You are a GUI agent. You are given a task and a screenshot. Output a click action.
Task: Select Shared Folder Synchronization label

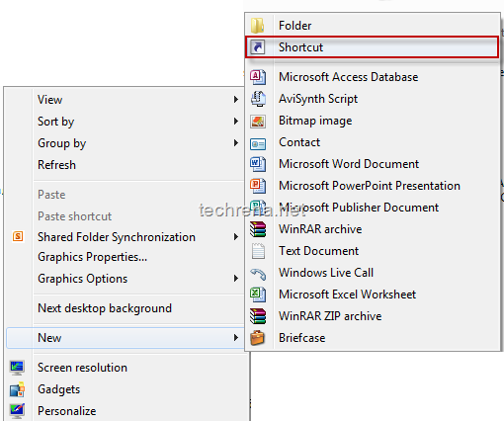pyautogui.click(x=117, y=237)
